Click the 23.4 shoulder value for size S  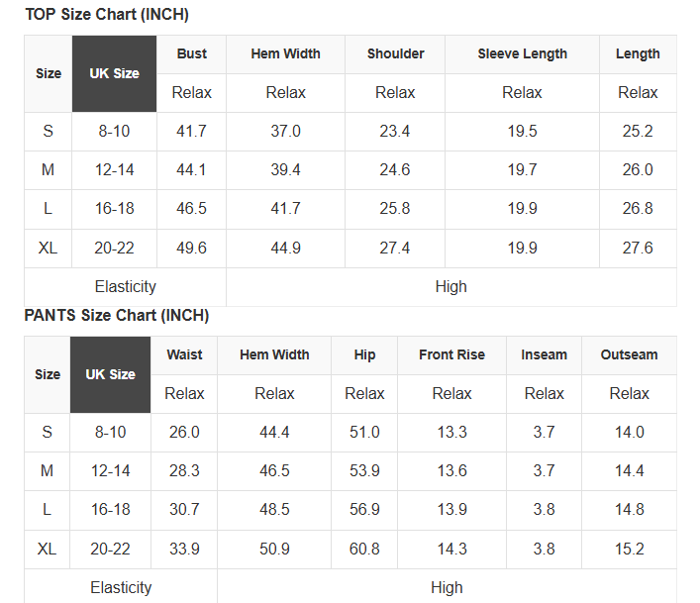395,131
